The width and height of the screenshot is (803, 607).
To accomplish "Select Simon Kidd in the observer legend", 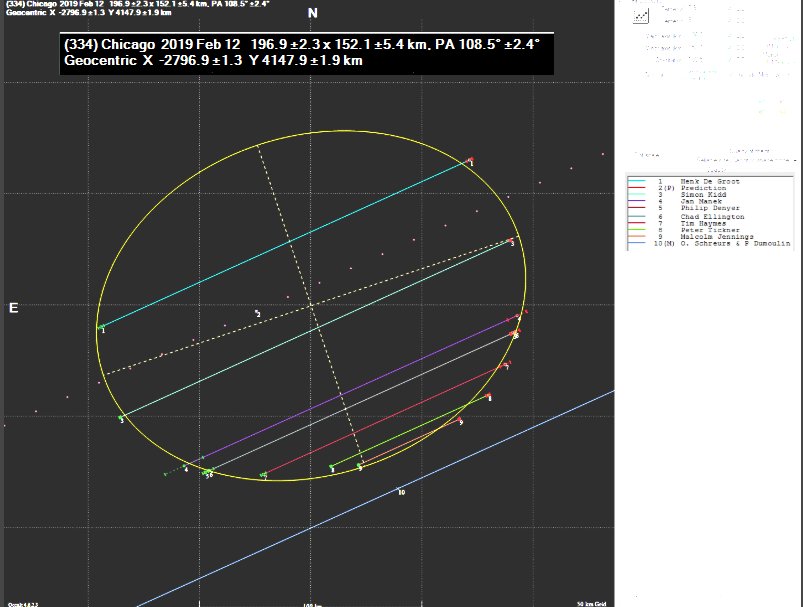I will click(x=690, y=195).
